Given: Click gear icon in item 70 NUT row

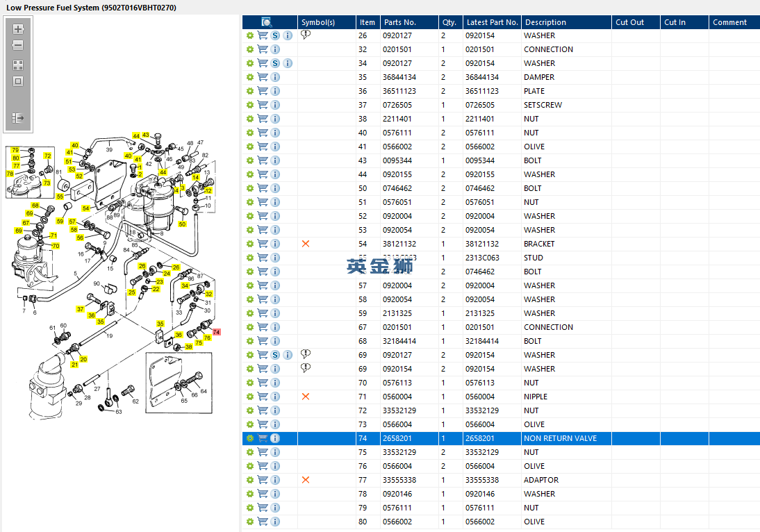Looking at the screenshot, I should [250, 383].
